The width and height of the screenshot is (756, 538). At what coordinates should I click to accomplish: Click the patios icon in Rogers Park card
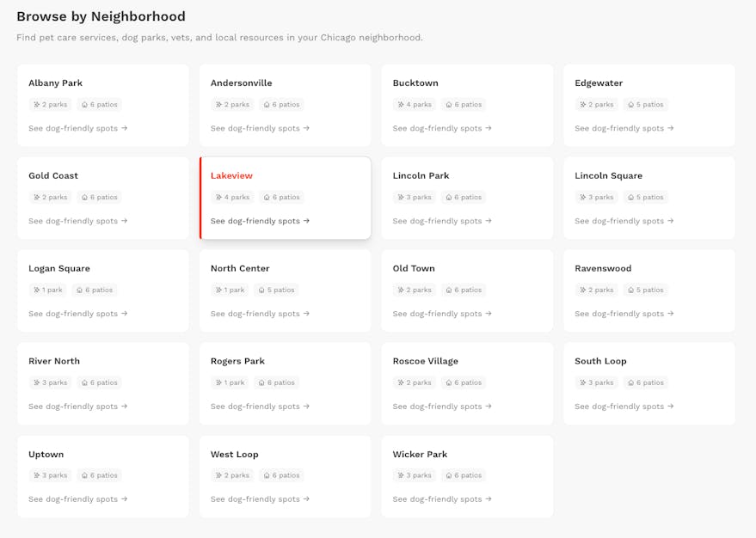[261, 383]
